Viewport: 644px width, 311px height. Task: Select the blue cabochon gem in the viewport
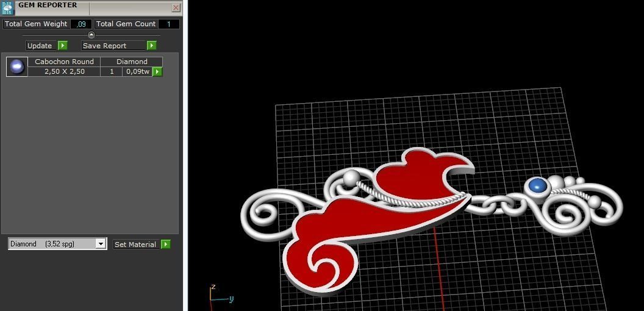click(x=538, y=186)
